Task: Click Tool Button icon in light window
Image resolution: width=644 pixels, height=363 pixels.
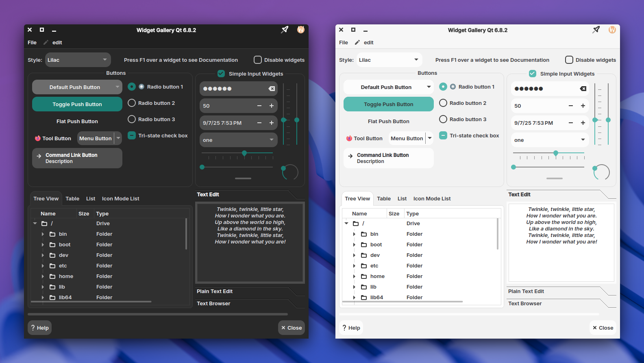Action: (349, 138)
